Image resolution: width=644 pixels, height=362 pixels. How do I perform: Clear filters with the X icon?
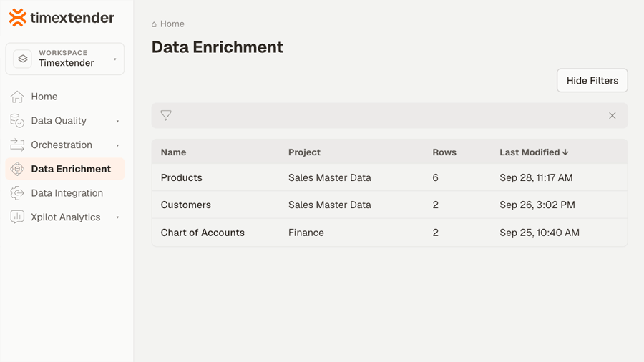pyautogui.click(x=613, y=116)
